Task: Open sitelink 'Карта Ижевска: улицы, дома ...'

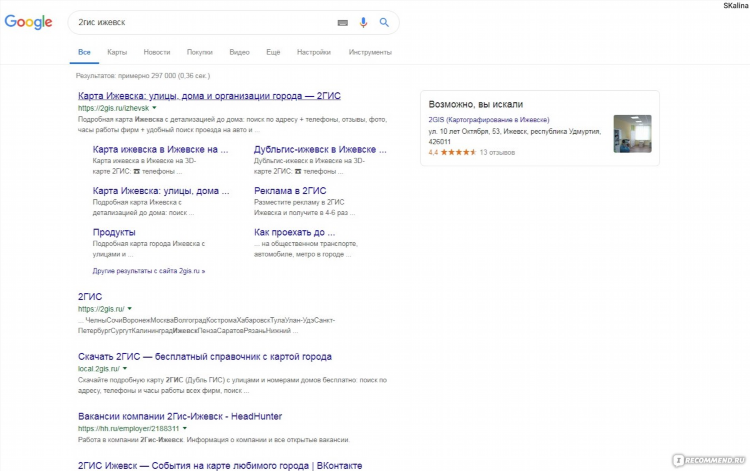Action: tap(161, 191)
